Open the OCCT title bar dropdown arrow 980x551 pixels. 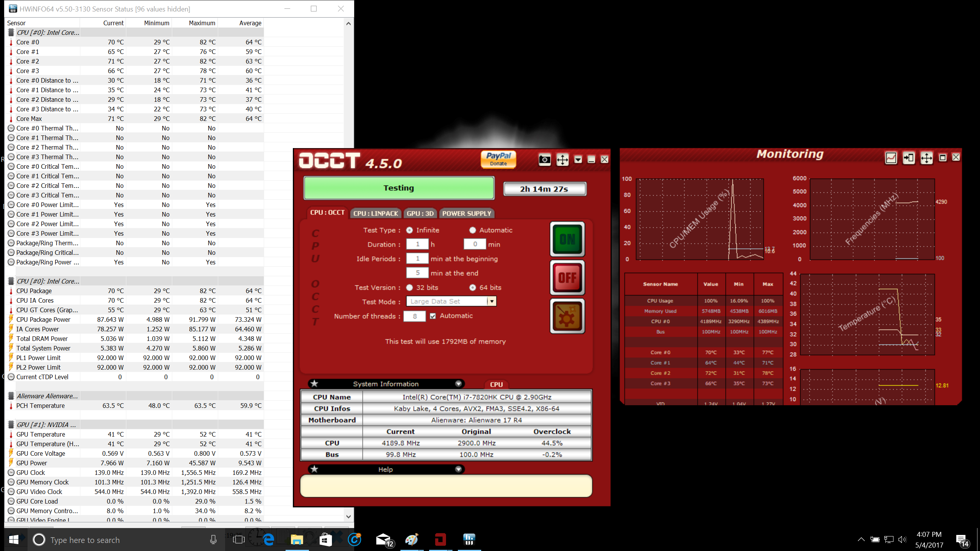pos(578,160)
